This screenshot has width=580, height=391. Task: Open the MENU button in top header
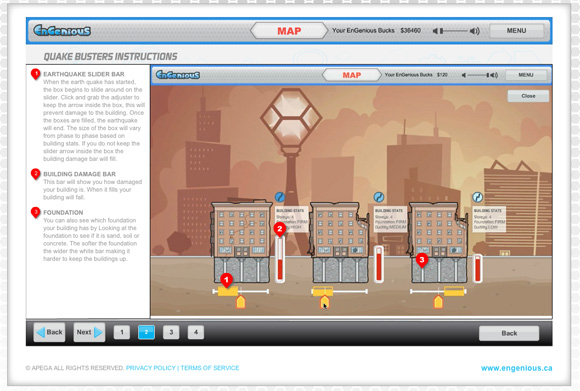[x=516, y=31]
